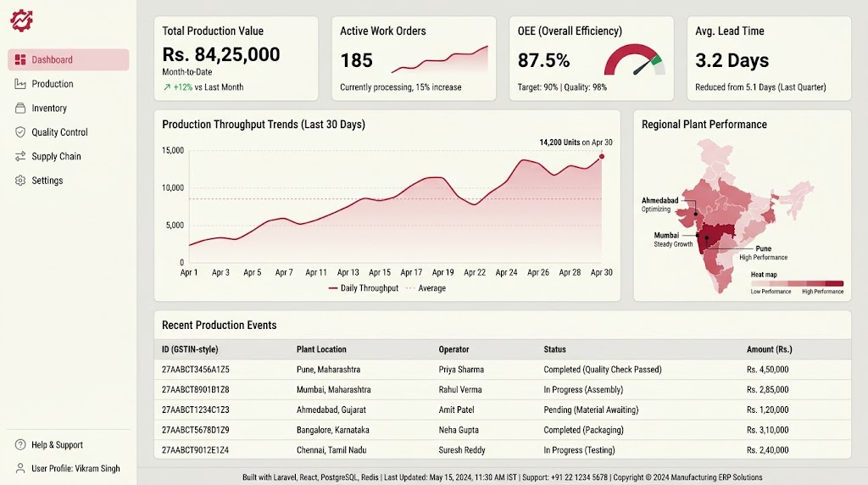Click ID 27AABCT1234C1Z3
The image size is (868, 485).
[x=196, y=410]
